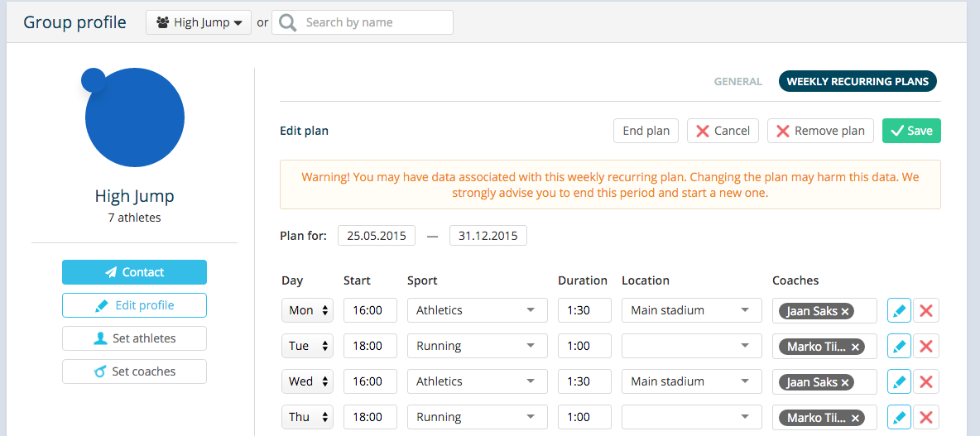Click the End plan button
The width and height of the screenshot is (980, 436).
pos(646,131)
